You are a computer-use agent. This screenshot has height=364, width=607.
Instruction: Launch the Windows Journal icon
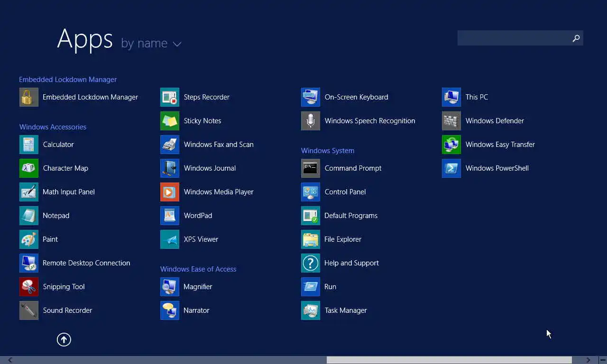pyautogui.click(x=170, y=168)
